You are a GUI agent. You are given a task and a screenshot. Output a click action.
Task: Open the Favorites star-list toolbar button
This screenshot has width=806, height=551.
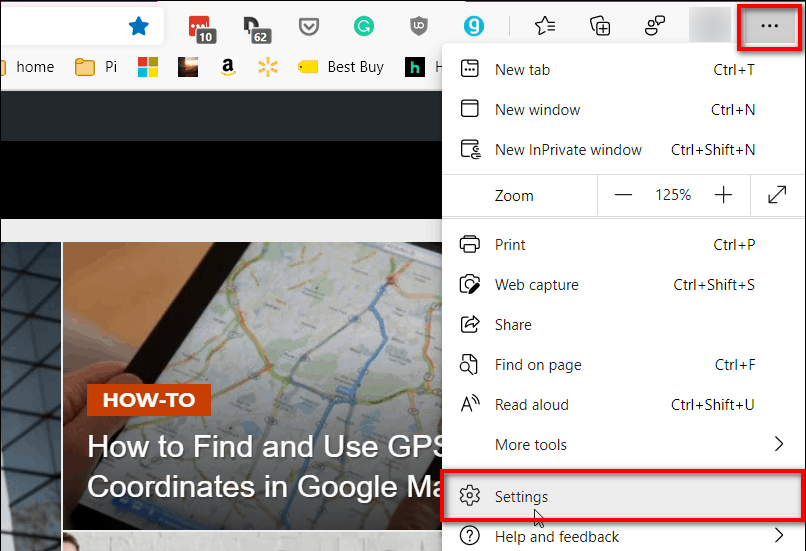click(545, 25)
